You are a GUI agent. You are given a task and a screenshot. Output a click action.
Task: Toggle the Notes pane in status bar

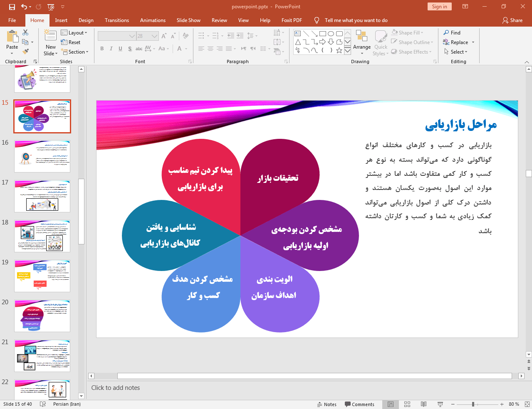tap(327, 404)
